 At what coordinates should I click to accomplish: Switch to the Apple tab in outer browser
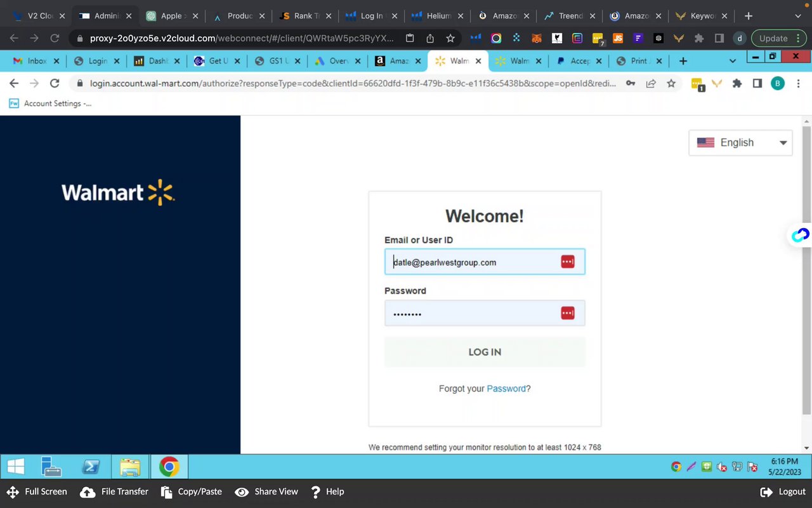pyautogui.click(x=171, y=16)
